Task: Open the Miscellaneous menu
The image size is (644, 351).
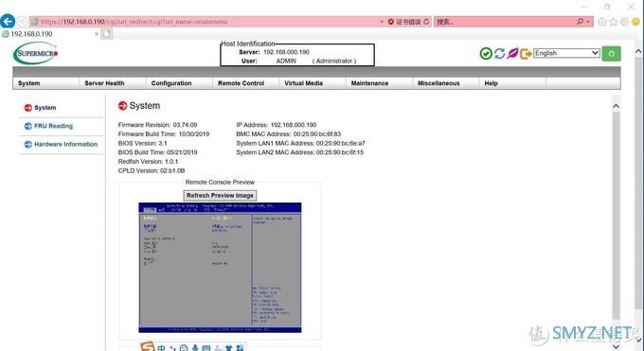Action: coord(438,83)
